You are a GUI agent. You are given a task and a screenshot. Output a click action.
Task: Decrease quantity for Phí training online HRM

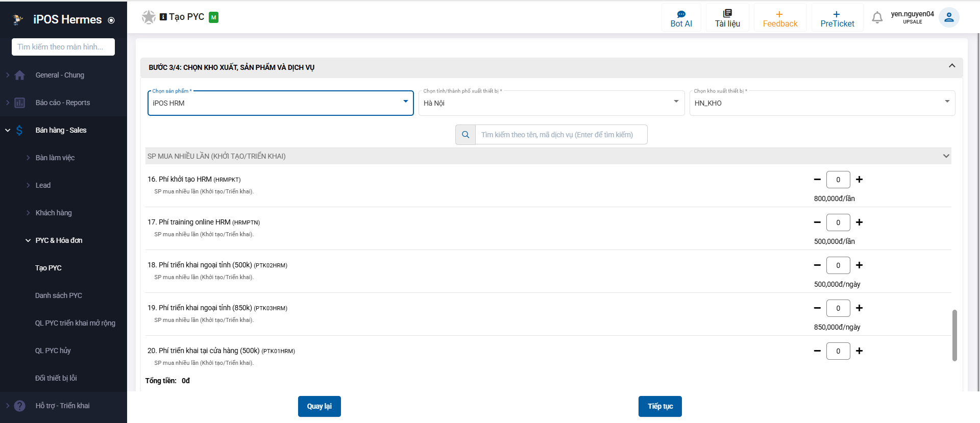[x=817, y=222]
